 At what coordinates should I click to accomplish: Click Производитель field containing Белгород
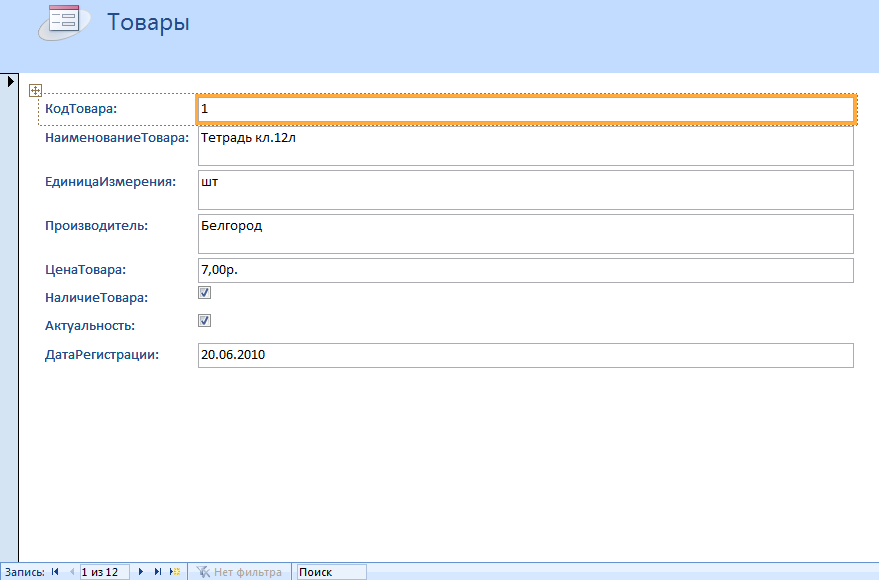[526, 234]
